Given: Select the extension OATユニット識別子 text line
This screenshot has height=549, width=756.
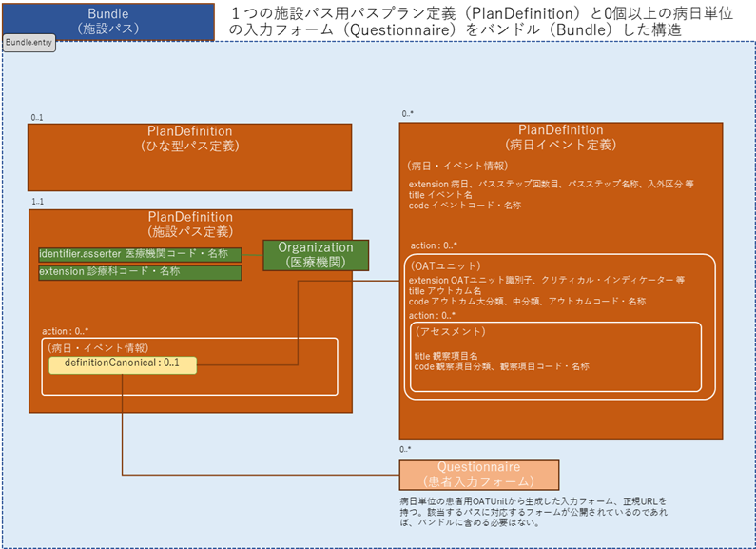Looking at the screenshot, I should pos(546,281).
